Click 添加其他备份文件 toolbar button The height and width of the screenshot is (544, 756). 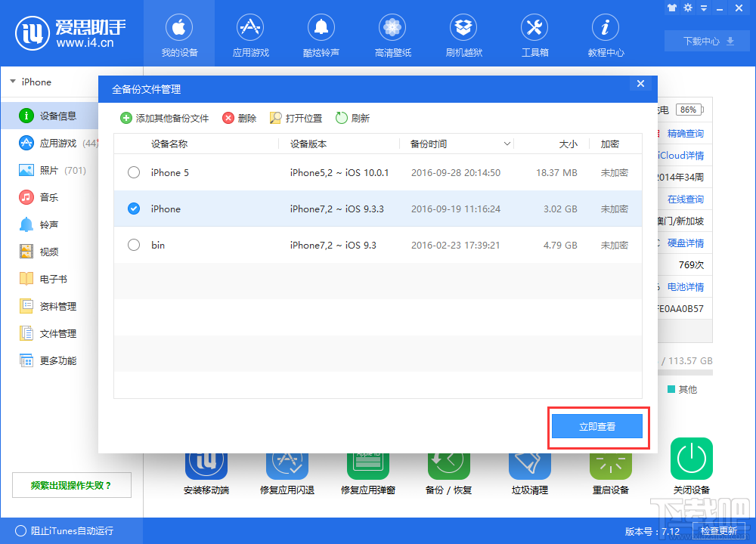tap(164, 118)
